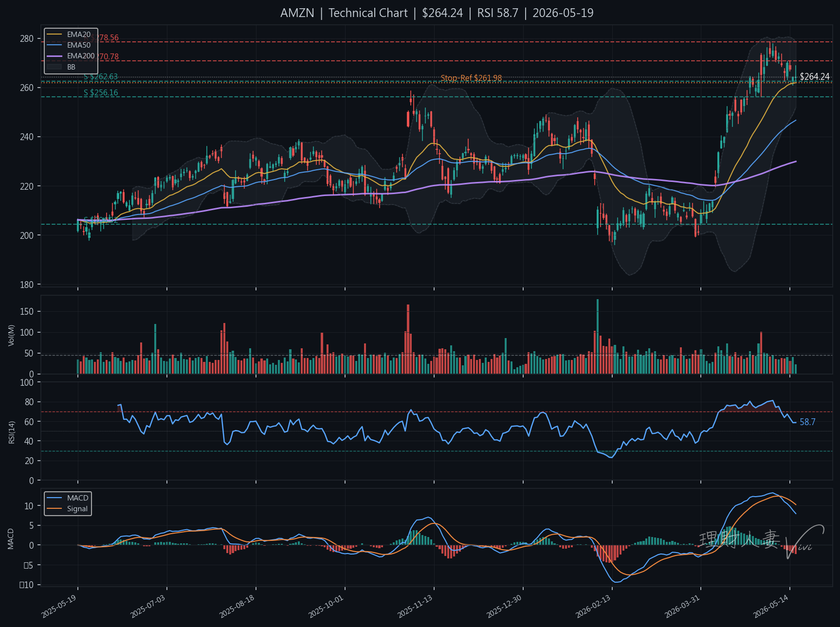The height and width of the screenshot is (627, 840).
Task: Click the Signal legend entry
Action: pyautogui.click(x=67, y=509)
